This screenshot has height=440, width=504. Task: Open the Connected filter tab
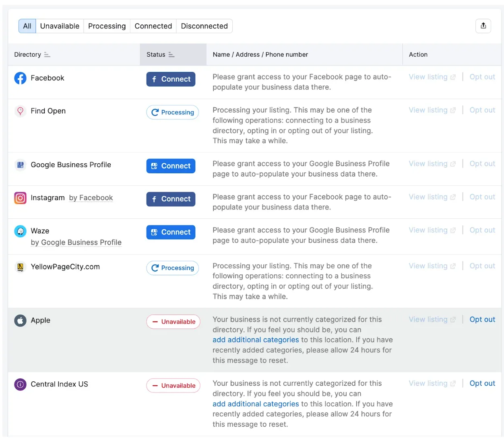(x=153, y=26)
